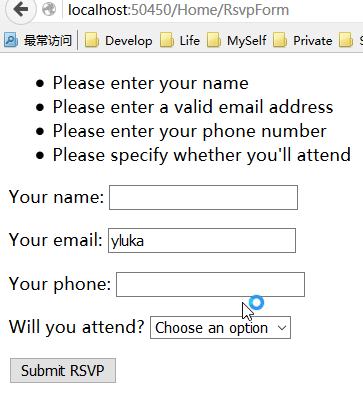Open the Develop bookmarks folder
The width and height of the screenshot is (363, 405).
[x=118, y=41]
